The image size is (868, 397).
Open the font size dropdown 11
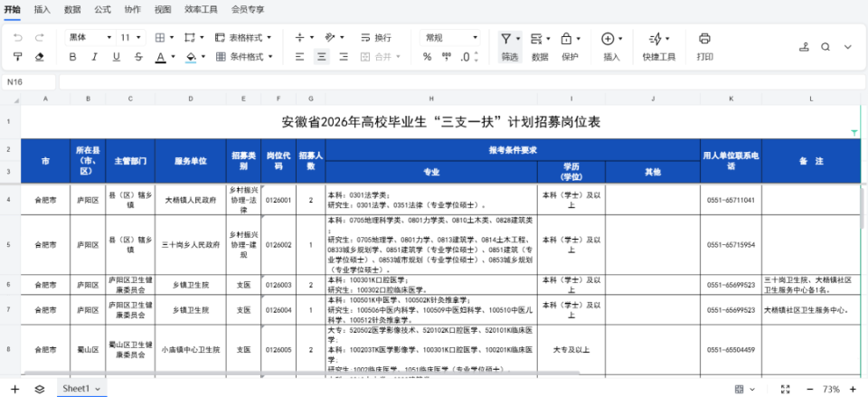(131, 38)
